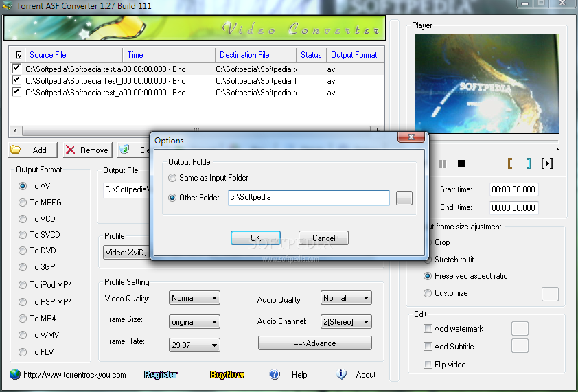This screenshot has width=578, height=392.
Task: Choose To 3GP output format
Action: [23, 267]
